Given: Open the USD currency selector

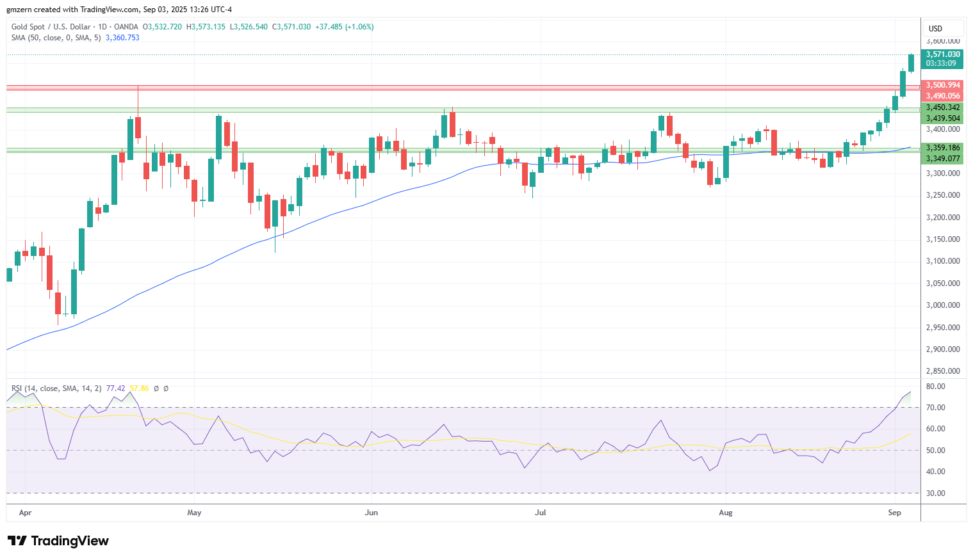Looking at the screenshot, I should [943, 28].
